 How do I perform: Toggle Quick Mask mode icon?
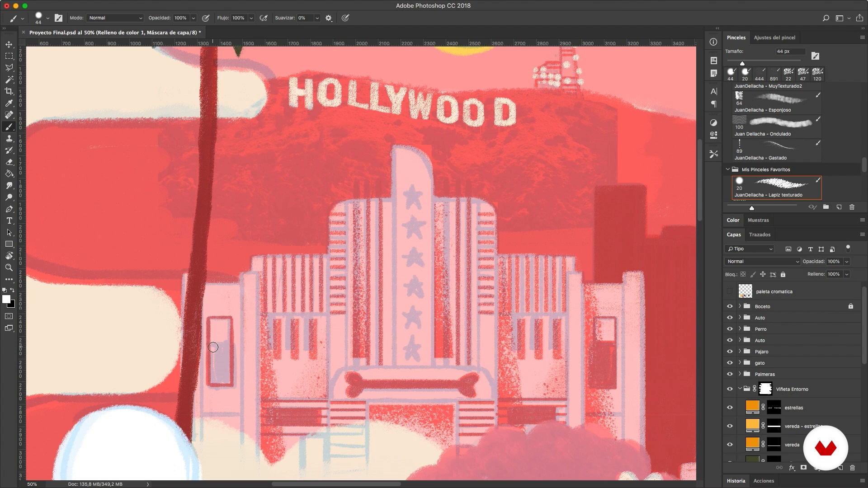pyautogui.click(x=9, y=316)
